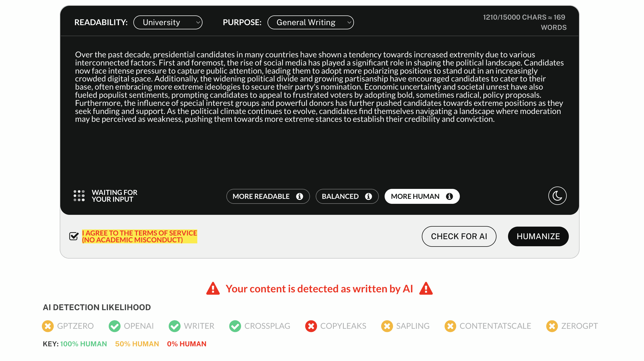Click the warning triangle left of detection message
Image resolution: width=644 pixels, height=361 pixels.
point(213,288)
